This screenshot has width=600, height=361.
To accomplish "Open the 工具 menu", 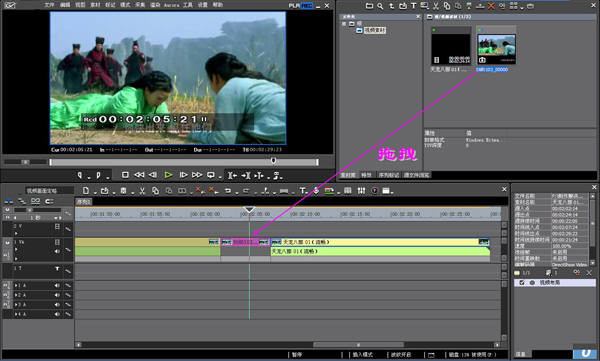I will 188,5.
